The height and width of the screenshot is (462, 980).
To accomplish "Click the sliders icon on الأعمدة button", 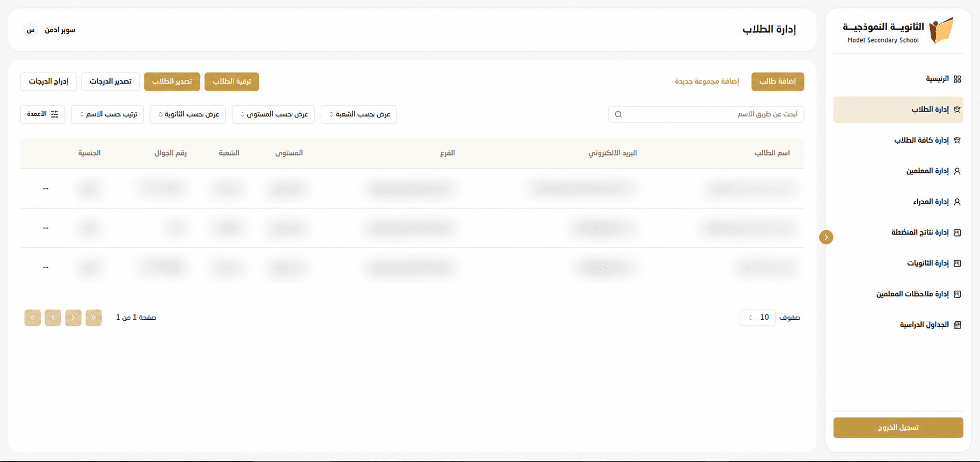I will (55, 114).
